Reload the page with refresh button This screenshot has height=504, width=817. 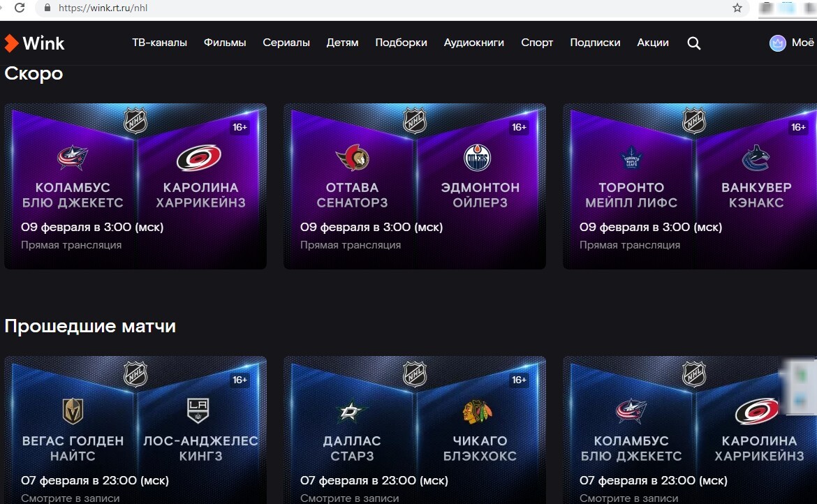20,8
